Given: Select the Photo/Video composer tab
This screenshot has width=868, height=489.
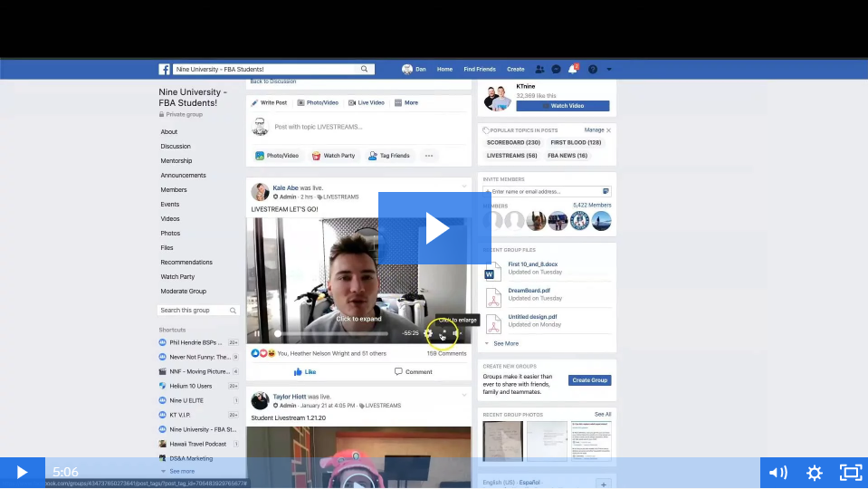Looking at the screenshot, I should (x=318, y=102).
